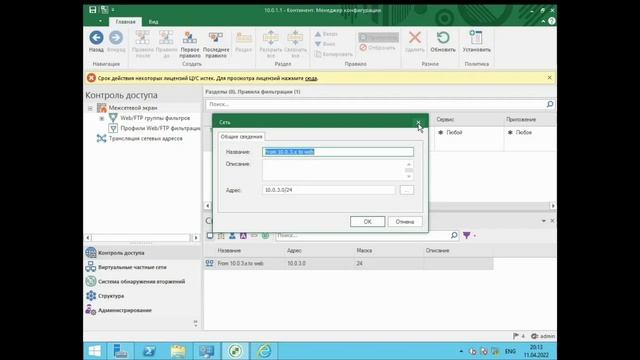Click the objects panel search field
640x360 pixels.
(x=362, y=236)
